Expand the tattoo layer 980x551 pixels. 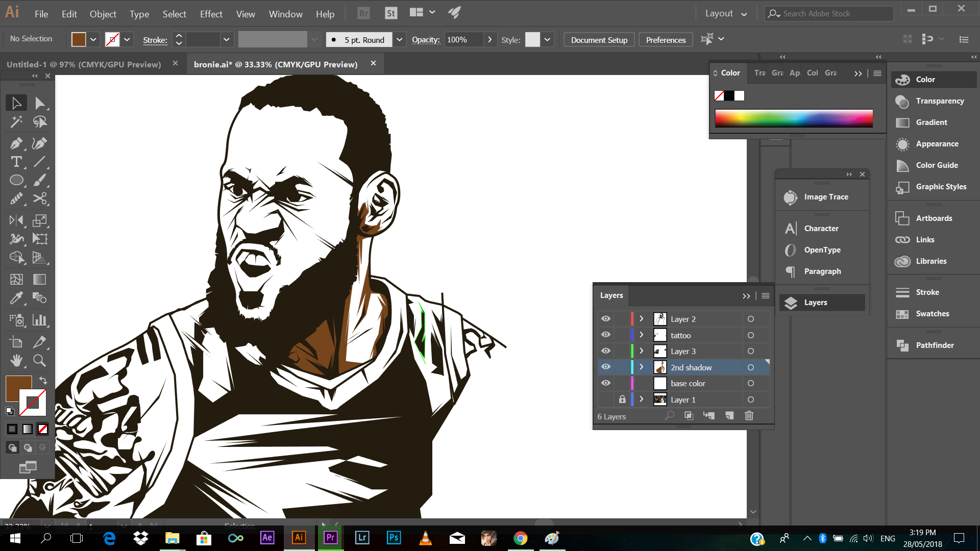coord(642,335)
